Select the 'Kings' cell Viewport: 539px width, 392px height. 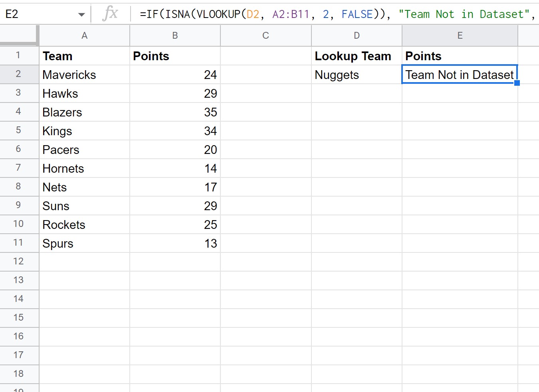[85, 131]
